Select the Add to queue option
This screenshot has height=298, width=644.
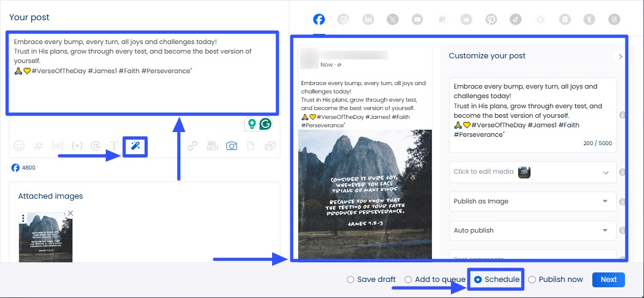coord(408,280)
